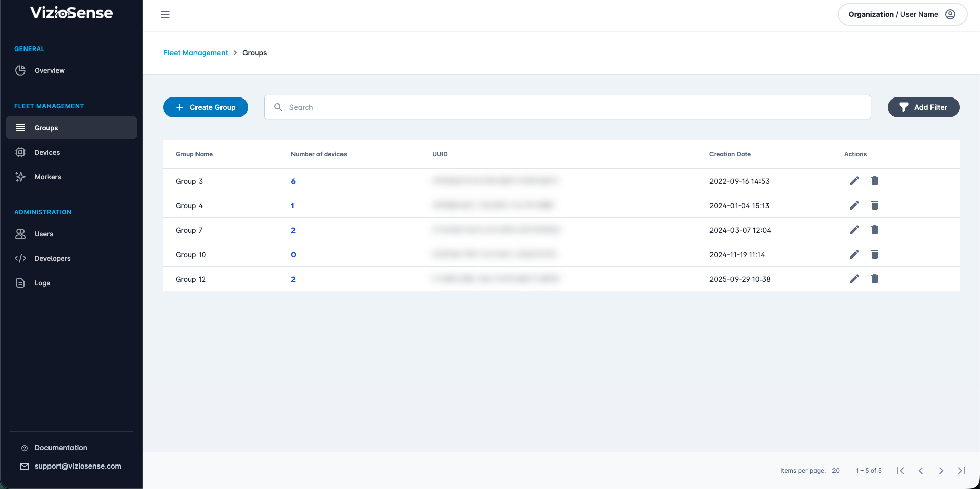980x489 pixels.
Task: Jump to last page of results
Action: tap(962, 471)
